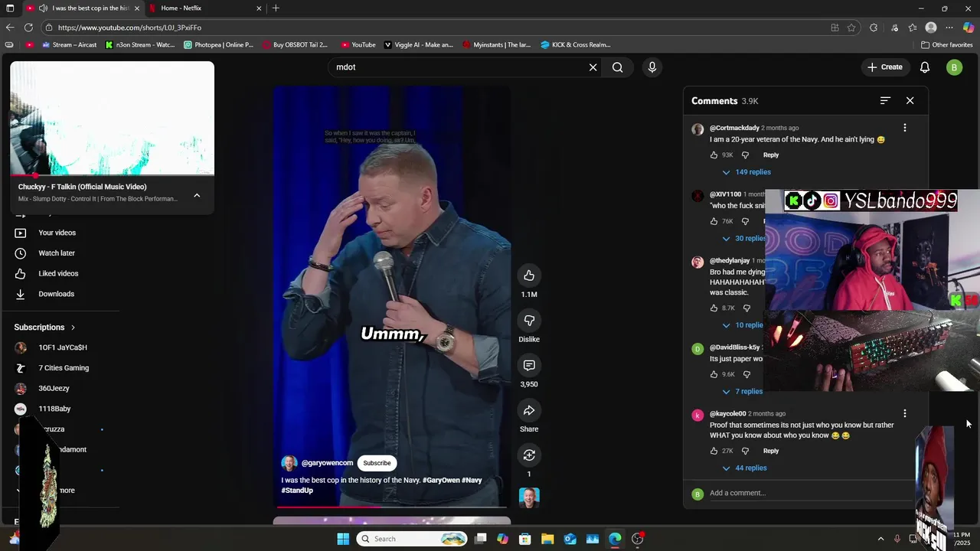This screenshot has height=551, width=980.
Task: Like the @Cortmackdady comment
Action: point(714,155)
